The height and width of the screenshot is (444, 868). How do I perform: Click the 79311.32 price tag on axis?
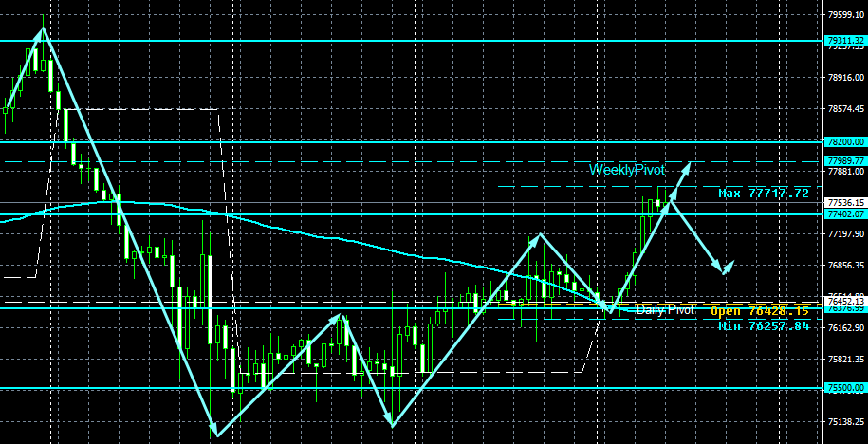click(845, 41)
